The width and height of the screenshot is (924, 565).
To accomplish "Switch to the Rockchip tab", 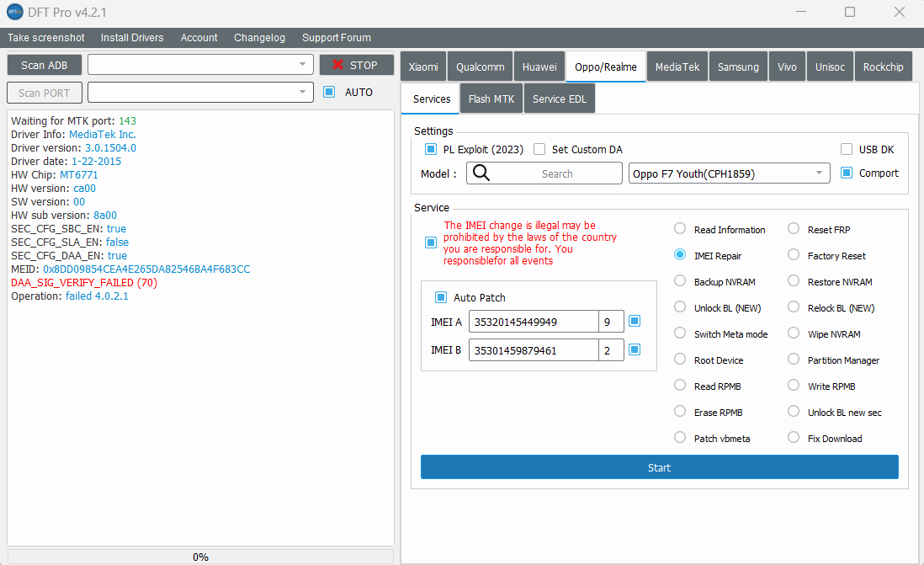I will [x=883, y=67].
